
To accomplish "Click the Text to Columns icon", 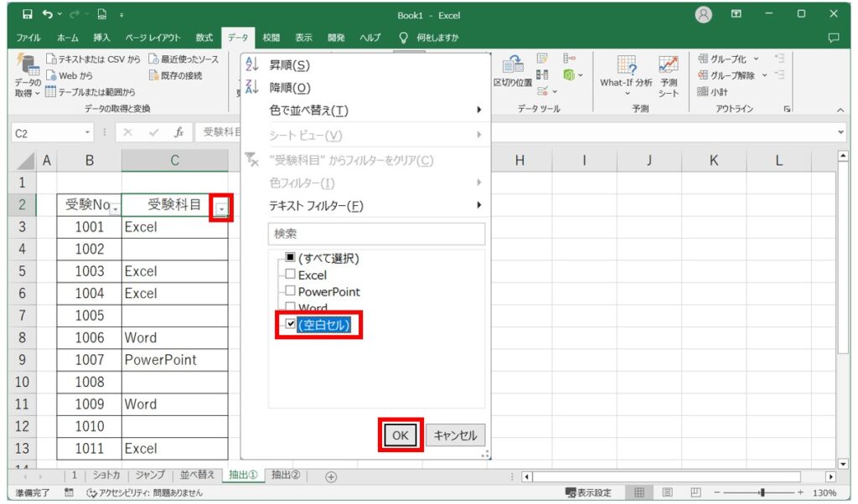I will [x=513, y=71].
